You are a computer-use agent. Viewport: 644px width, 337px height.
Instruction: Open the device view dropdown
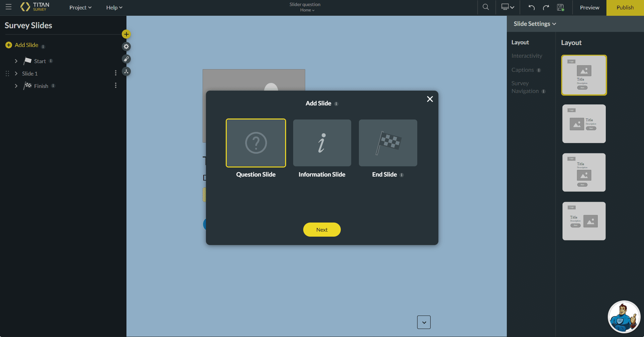(507, 7)
